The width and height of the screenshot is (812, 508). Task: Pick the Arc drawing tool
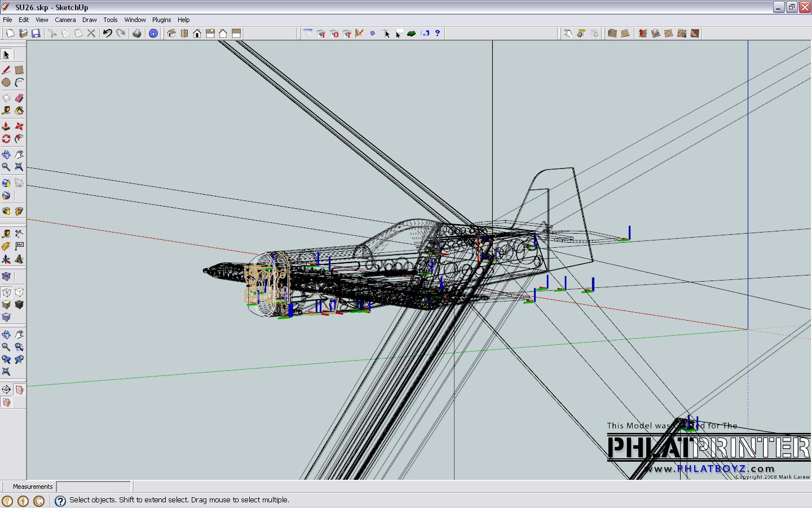(x=19, y=82)
